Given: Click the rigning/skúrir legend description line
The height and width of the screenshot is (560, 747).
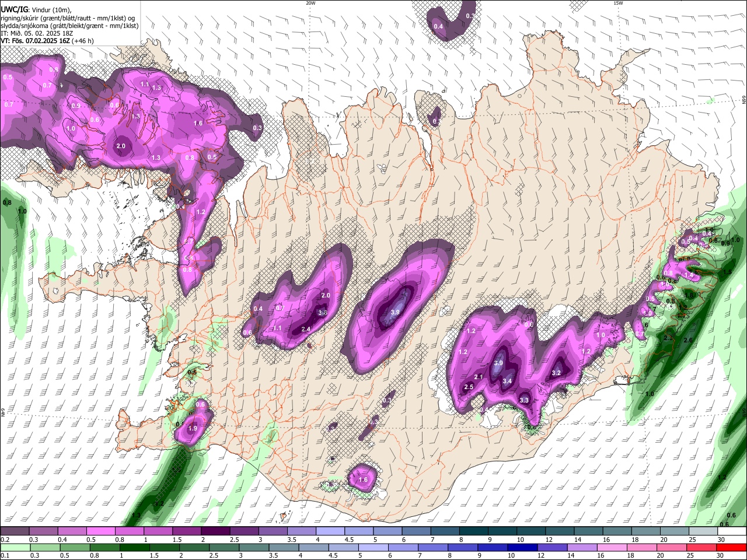Looking at the screenshot, I should click(x=67, y=17).
